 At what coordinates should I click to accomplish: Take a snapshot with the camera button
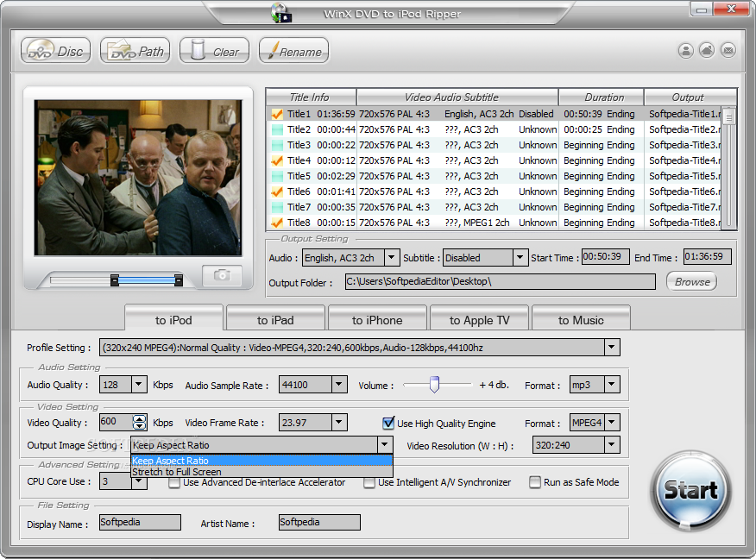222,275
